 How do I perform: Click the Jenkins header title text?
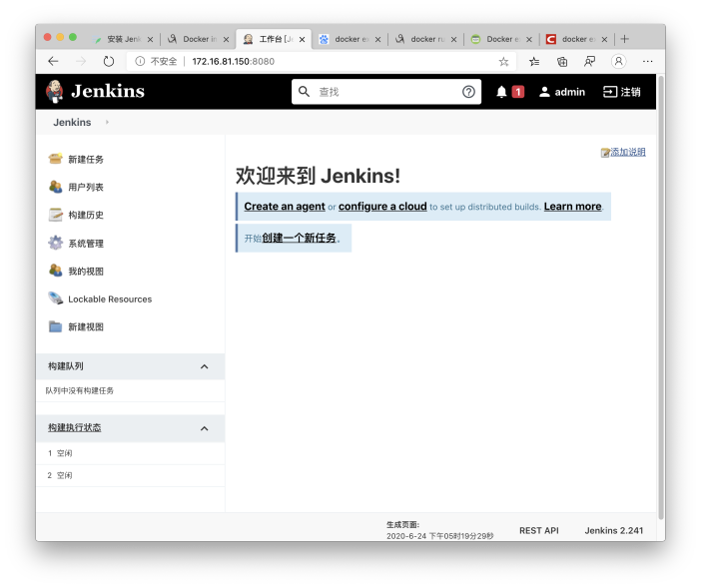pyautogui.click(x=108, y=91)
